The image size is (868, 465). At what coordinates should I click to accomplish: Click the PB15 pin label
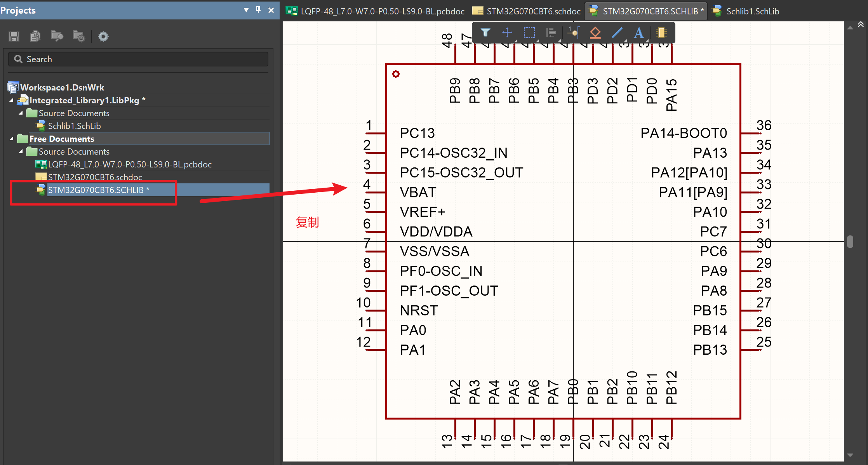pos(710,311)
